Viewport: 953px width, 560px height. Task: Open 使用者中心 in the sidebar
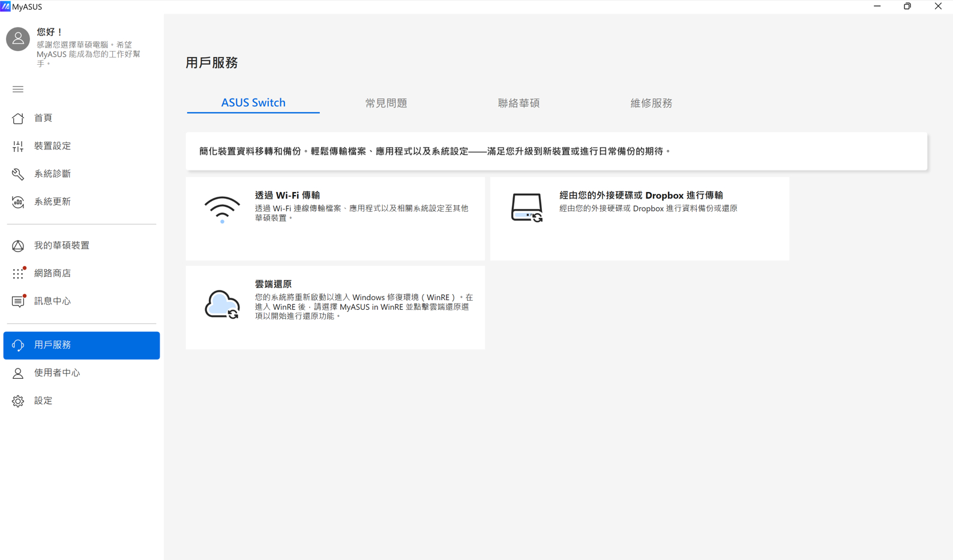82,373
